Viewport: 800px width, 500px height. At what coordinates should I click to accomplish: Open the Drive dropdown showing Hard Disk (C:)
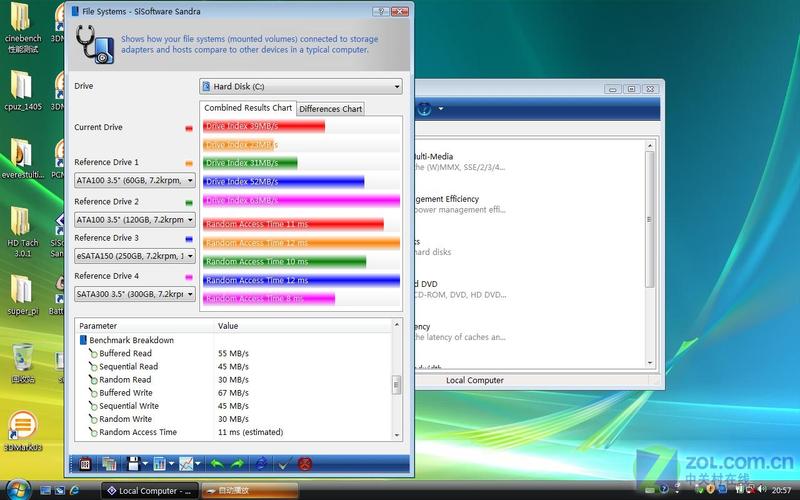tap(301, 86)
